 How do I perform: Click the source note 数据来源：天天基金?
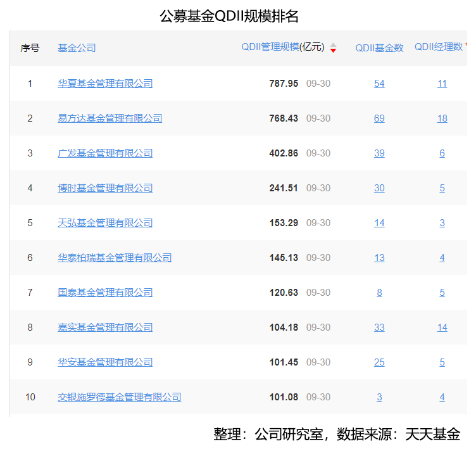click(x=399, y=434)
